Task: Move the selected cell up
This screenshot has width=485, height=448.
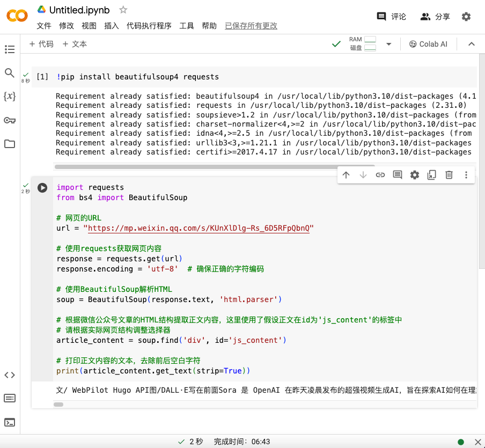Action: 346,174
